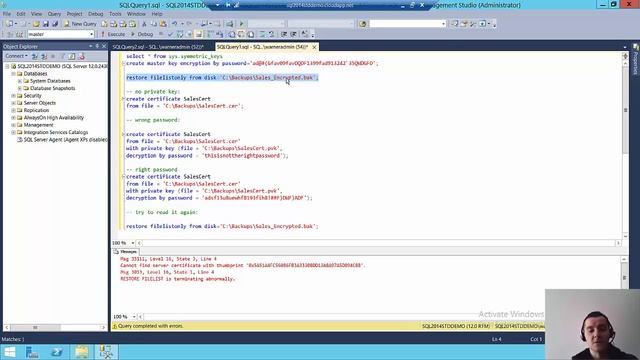Close the Object Explorer panel
Image resolution: width=640 pixels, height=360 pixels.
pyautogui.click(x=104, y=46)
